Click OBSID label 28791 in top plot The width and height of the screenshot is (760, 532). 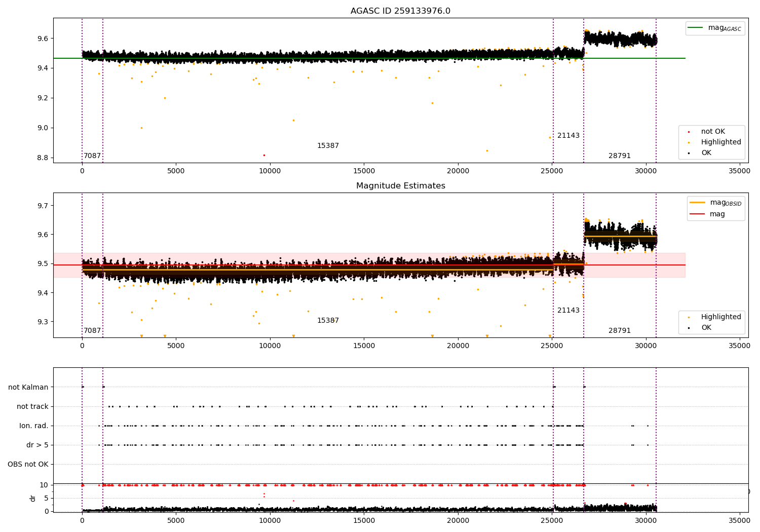tap(620, 156)
